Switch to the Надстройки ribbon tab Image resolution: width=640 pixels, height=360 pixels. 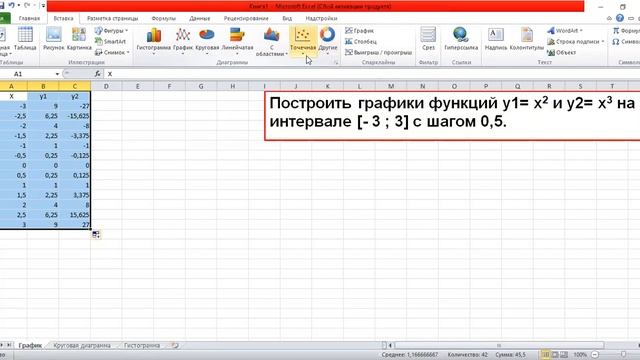click(x=321, y=18)
